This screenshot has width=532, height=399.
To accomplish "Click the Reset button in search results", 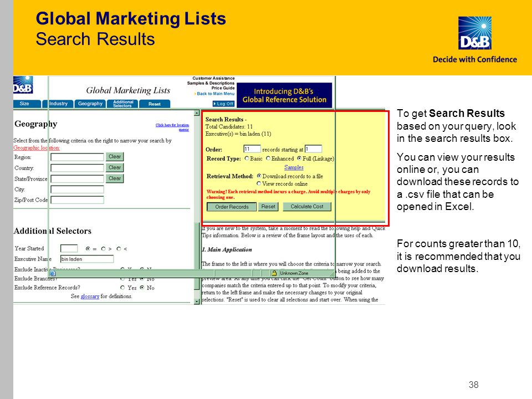I will (x=268, y=207).
